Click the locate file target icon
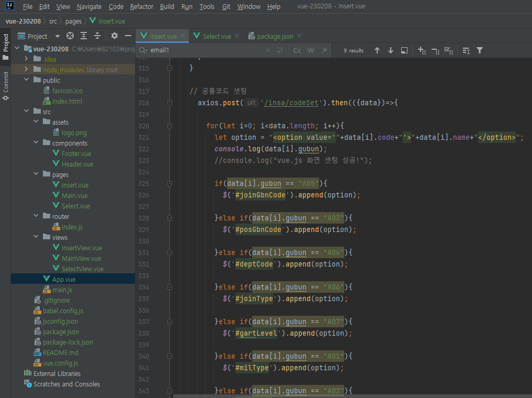 click(x=70, y=36)
